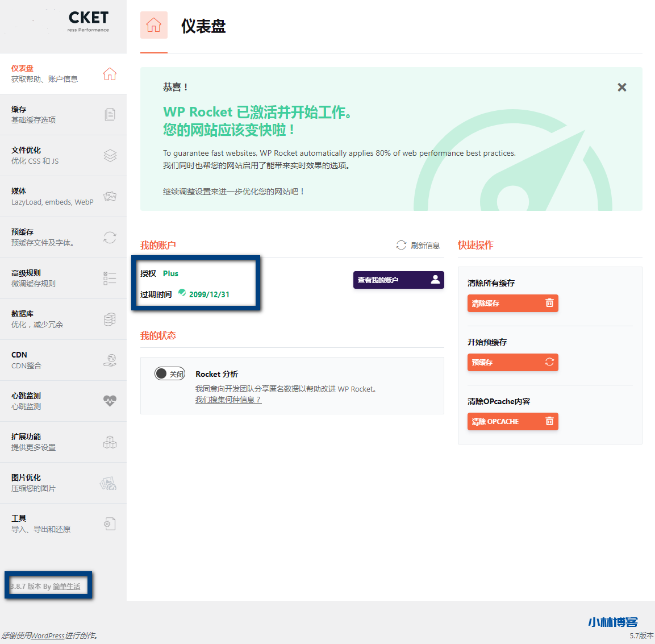
Task: Click the 高级规则 list icon in sidebar
Action: (110, 279)
